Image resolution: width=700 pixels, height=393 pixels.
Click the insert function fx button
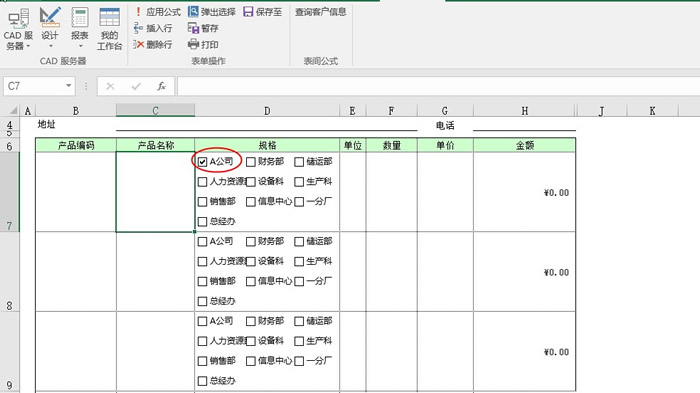point(161,86)
